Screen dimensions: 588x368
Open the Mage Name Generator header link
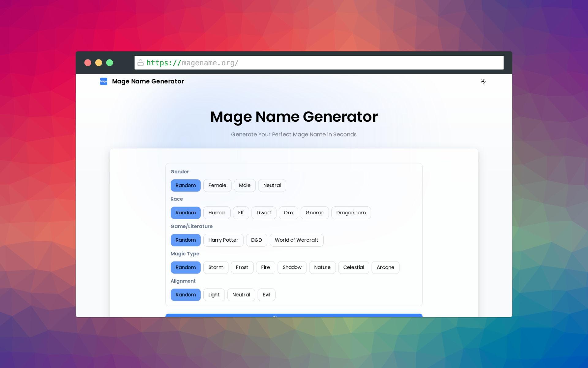148,81
